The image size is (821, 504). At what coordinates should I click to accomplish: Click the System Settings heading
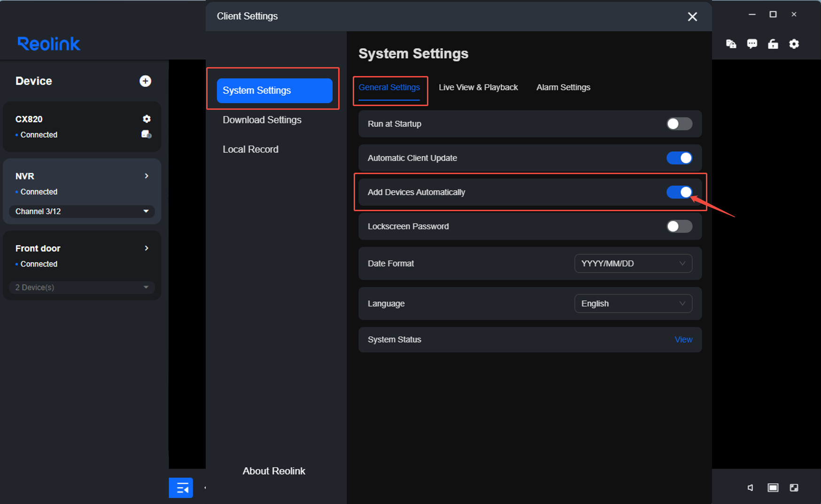tap(413, 53)
